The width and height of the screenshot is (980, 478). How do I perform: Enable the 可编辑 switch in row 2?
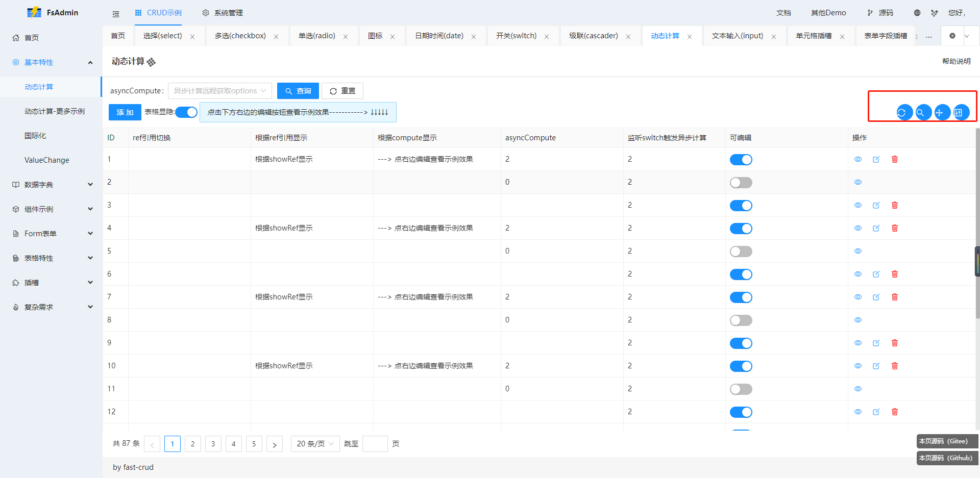(x=741, y=183)
